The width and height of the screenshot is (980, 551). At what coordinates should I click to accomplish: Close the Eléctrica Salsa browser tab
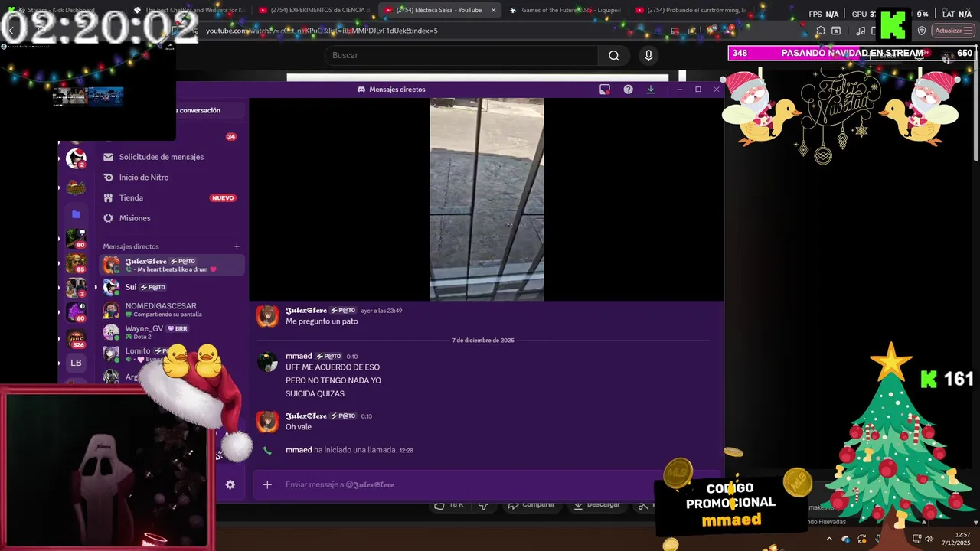coord(493,10)
